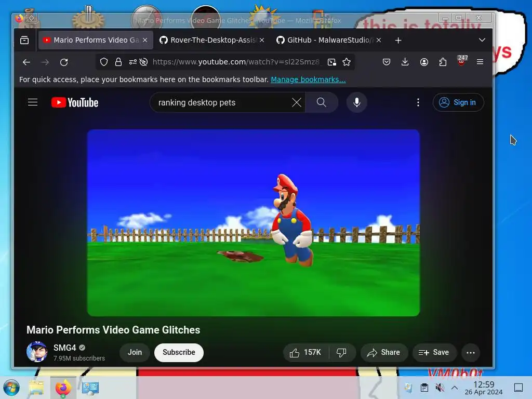Open Firefox extensions puzzle icon
This screenshot has height=399, width=532.
pos(443,62)
